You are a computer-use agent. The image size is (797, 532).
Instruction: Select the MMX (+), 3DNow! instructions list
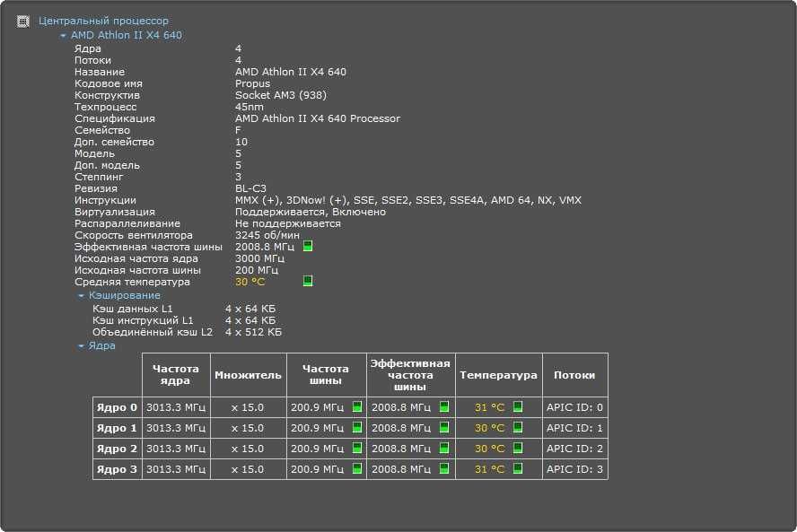408,200
